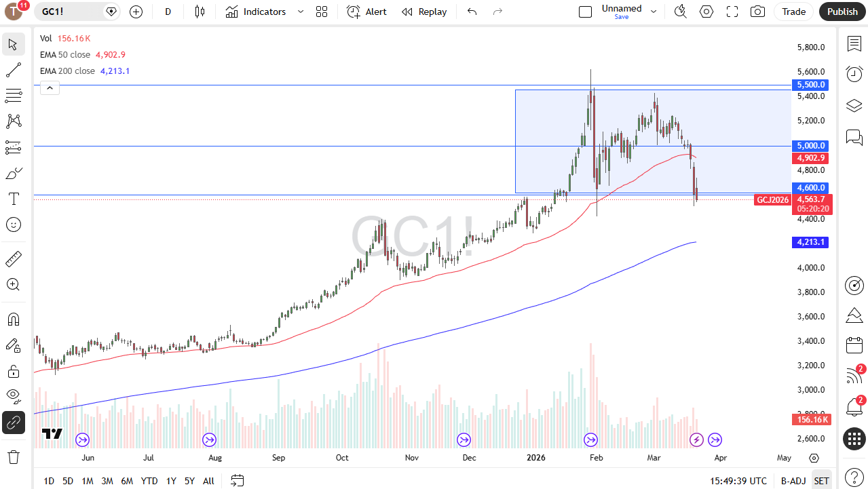The width and height of the screenshot is (868, 489).
Task: Open the object tree layers panel
Action: point(854,105)
